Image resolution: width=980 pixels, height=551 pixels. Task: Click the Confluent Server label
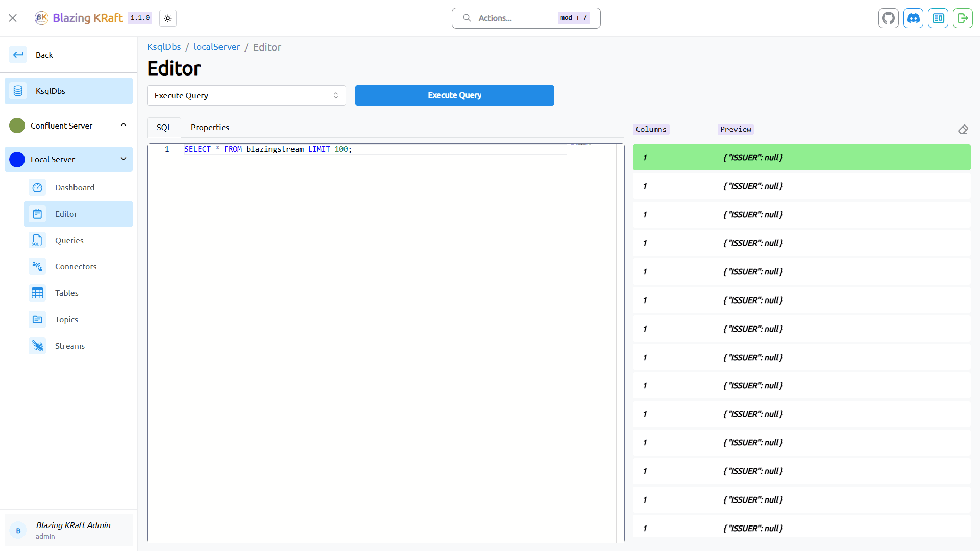click(x=61, y=126)
